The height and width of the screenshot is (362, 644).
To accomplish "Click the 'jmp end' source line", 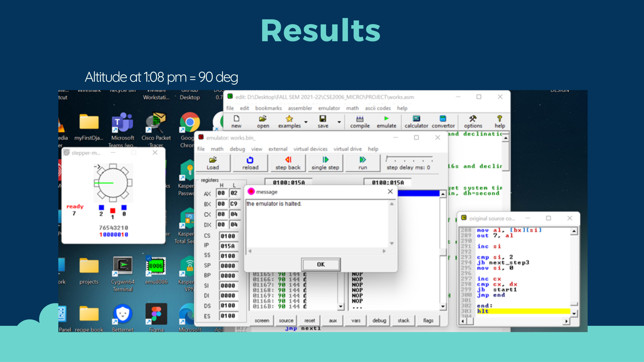I will point(491,295).
